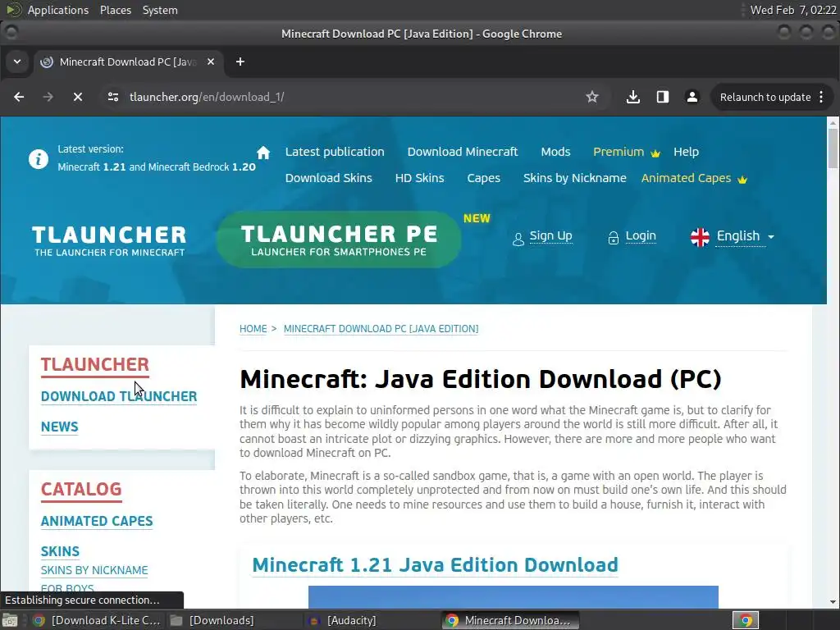Click the SKINS catalog link

click(x=60, y=551)
